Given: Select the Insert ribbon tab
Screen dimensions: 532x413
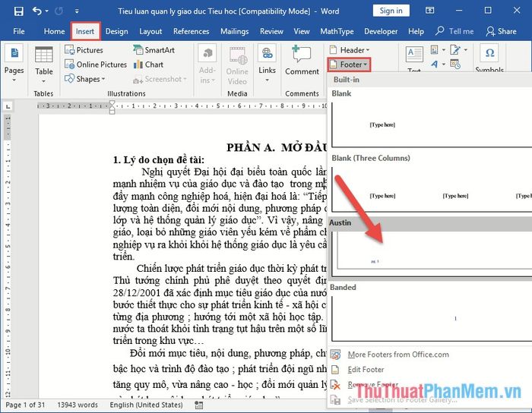Looking at the screenshot, I should (85, 32).
